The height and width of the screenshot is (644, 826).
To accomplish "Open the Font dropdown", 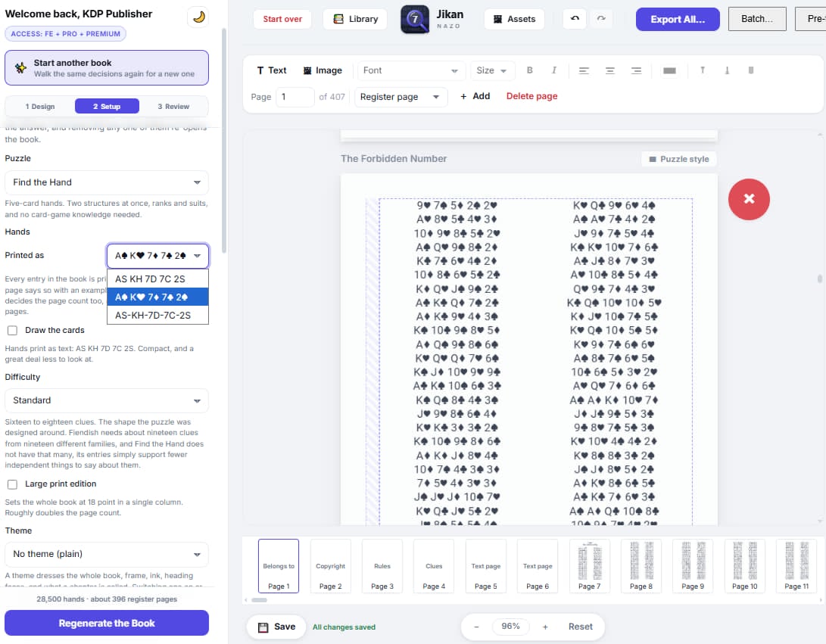I will pyautogui.click(x=410, y=70).
